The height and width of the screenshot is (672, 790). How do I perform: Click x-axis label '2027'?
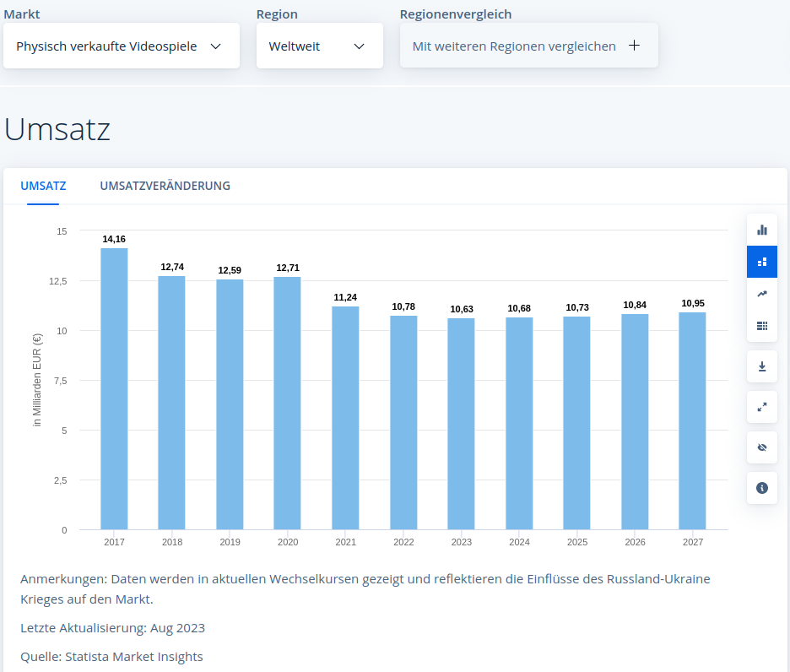pyautogui.click(x=693, y=542)
